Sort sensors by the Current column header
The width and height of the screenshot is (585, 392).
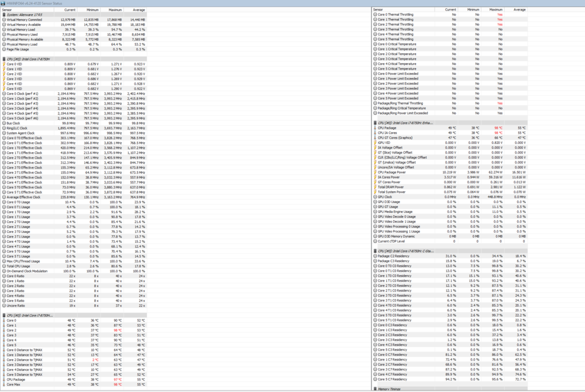(x=70, y=9)
